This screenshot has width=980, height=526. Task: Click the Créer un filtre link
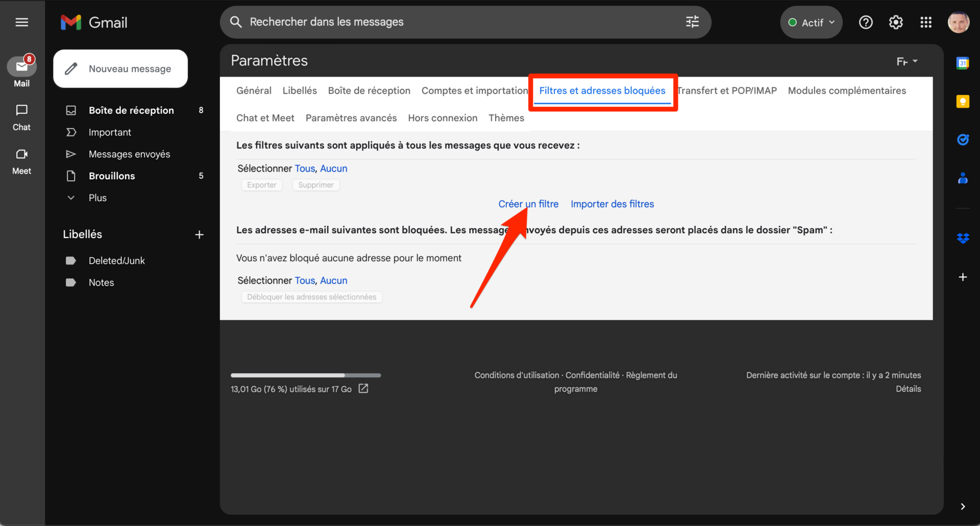(528, 204)
